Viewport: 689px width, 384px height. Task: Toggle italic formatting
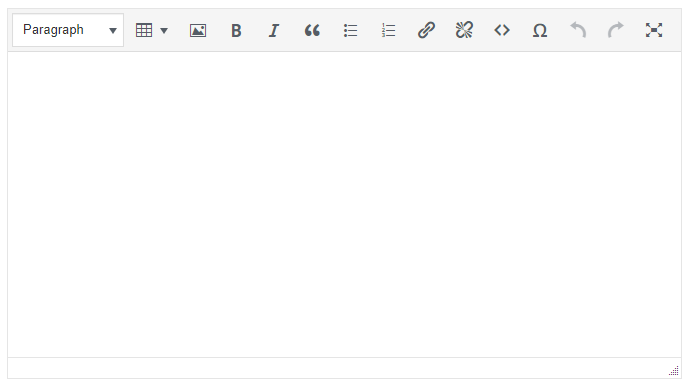[x=274, y=30]
